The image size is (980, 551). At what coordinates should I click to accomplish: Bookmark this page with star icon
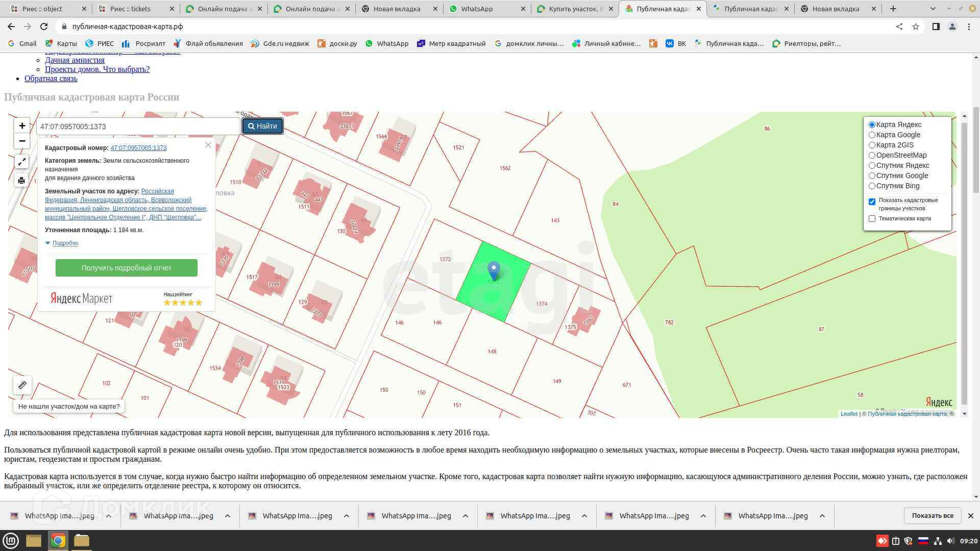pos(916,27)
